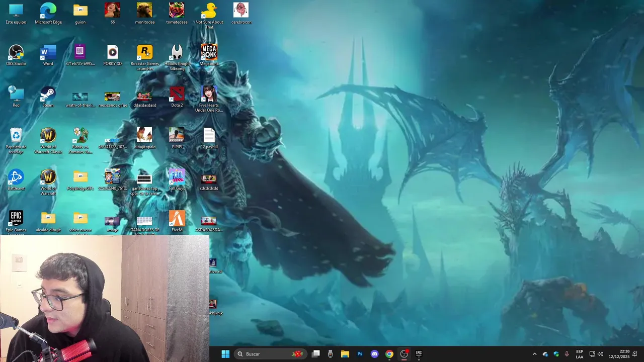
Task: Open the Red network shortcut
Action: 16,97
